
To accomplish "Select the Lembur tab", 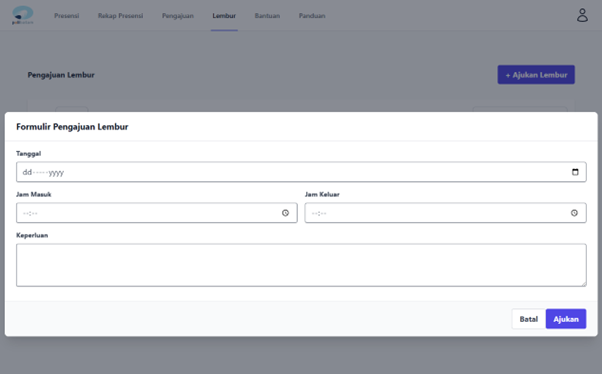I will coord(224,16).
